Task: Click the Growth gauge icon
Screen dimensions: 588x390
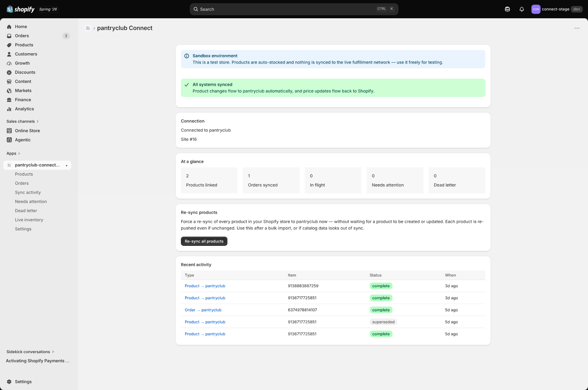Action: point(9,63)
